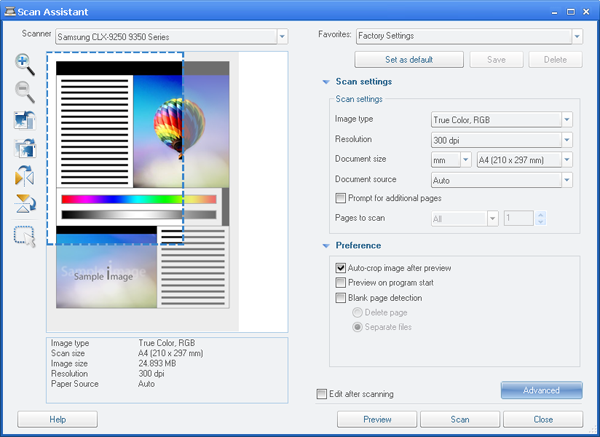Image resolution: width=600 pixels, height=437 pixels.
Task: Expand the Scanner selection combo box
Action: (281, 37)
